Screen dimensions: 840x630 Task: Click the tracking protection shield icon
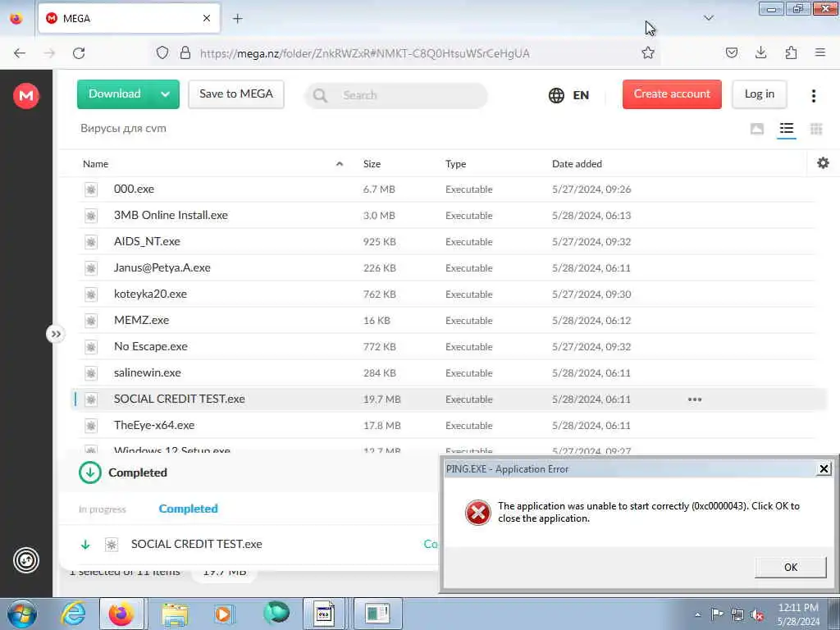162,52
